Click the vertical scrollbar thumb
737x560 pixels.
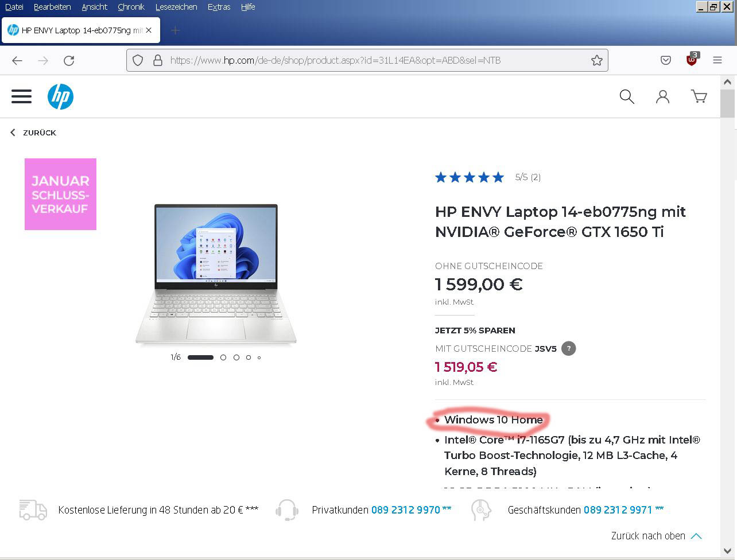(x=728, y=103)
